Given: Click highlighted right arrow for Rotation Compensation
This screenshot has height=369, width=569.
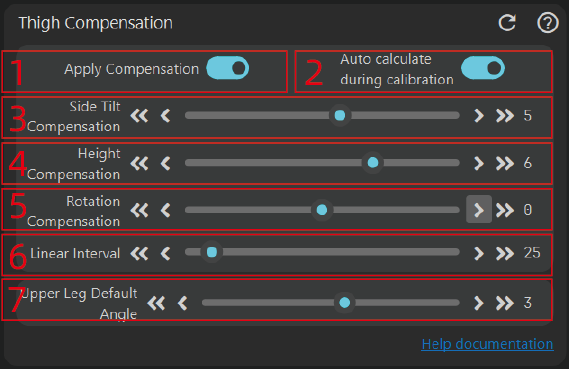Looking at the screenshot, I should [479, 209].
